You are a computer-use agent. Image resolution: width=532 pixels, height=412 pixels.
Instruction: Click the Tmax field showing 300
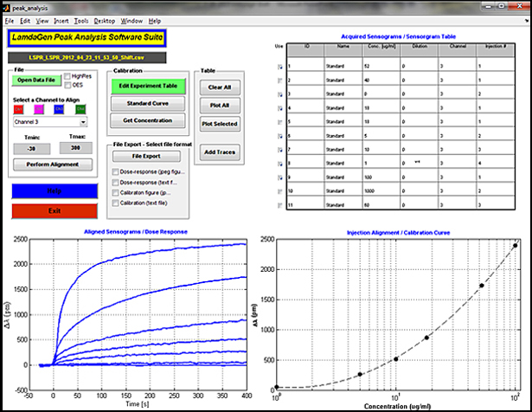point(75,148)
